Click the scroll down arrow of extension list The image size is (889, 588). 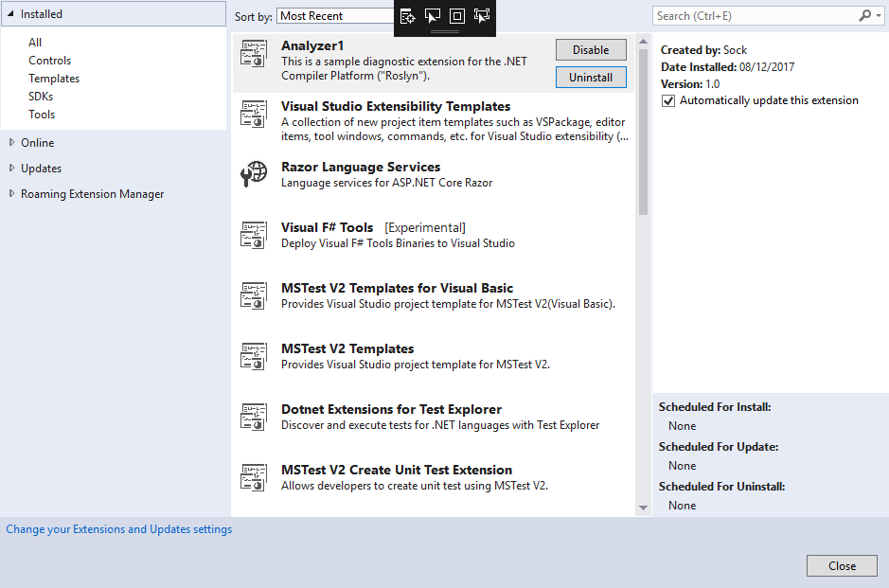[643, 508]
